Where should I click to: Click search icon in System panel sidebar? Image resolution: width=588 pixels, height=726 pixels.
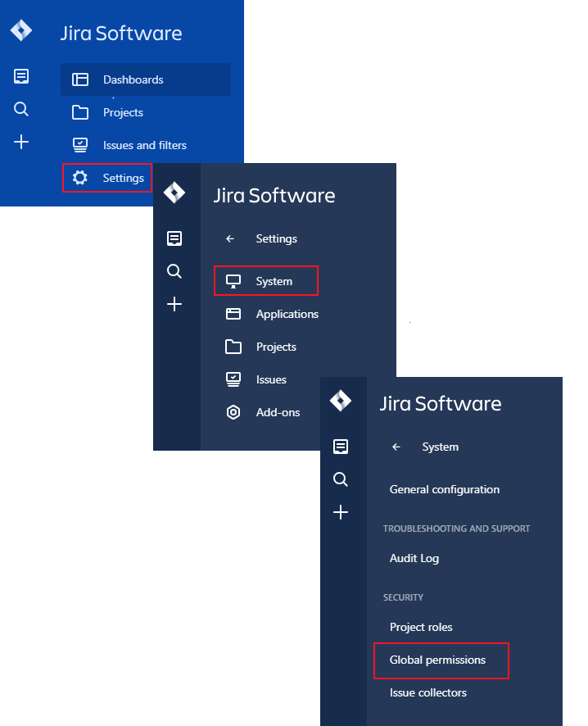tap(341, 479)
